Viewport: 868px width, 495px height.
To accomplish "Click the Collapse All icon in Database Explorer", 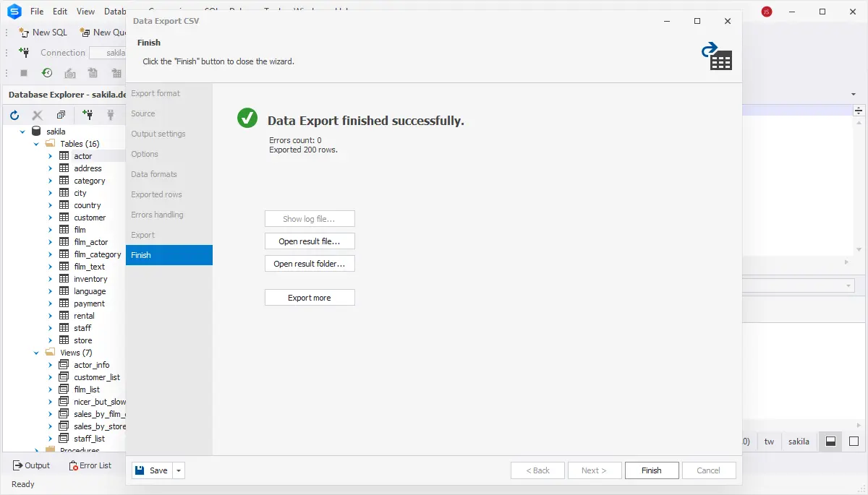I will (x=61, y=115).
